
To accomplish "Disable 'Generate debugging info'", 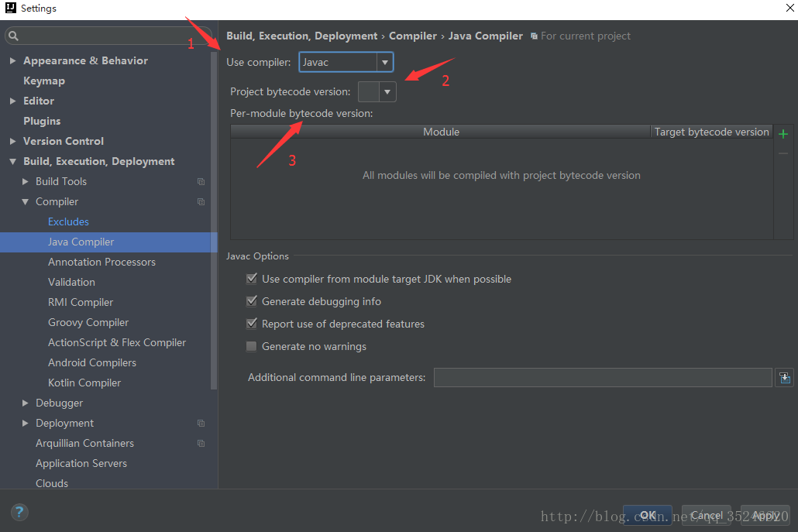I will point(251,301).
